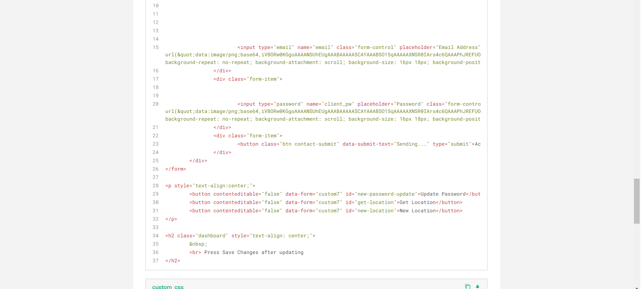
Task: Click the text-align:center paragraph tag
Action: (210, 186)
